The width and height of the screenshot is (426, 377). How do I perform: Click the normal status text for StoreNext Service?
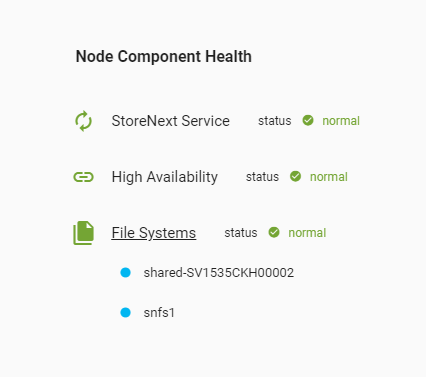coord(341,121)
